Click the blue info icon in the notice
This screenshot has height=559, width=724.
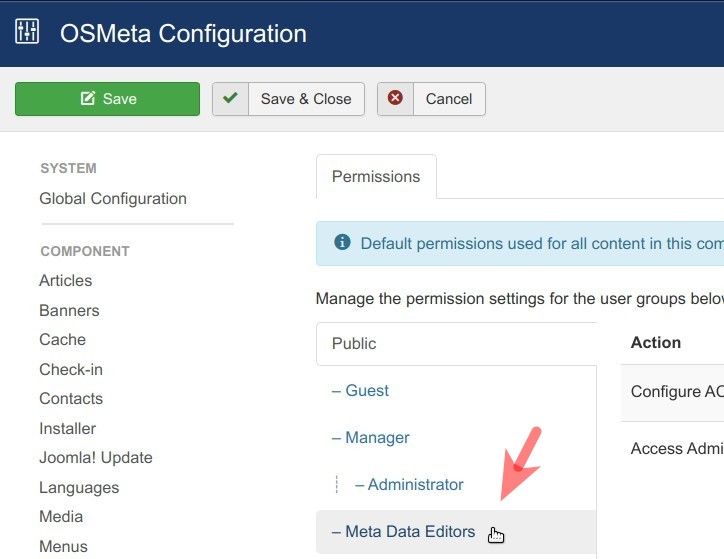[x=342, y=242]
